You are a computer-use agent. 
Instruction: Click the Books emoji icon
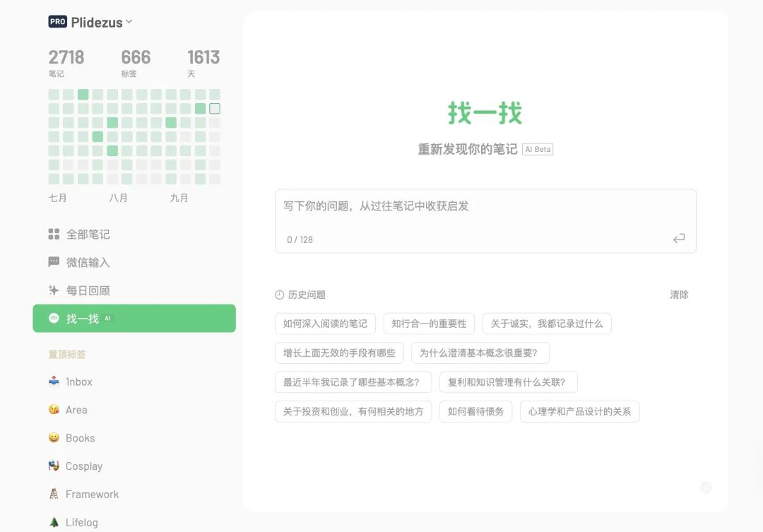pos(54,437)
